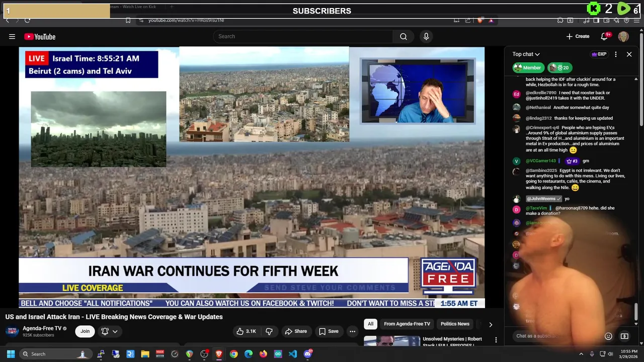The image size is (644, 362).
Task: Start voice search with microphone icon
Action: (x=426, y=36)
